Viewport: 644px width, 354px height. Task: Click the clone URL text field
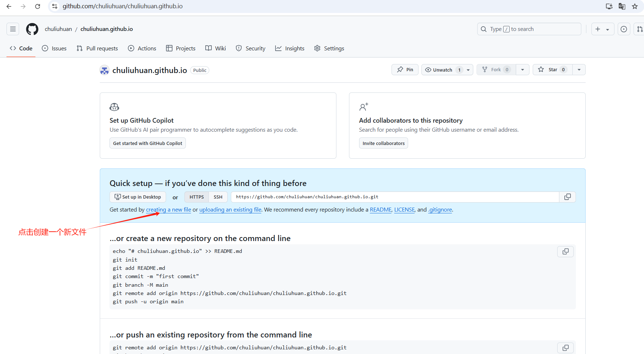coord(395,197)
